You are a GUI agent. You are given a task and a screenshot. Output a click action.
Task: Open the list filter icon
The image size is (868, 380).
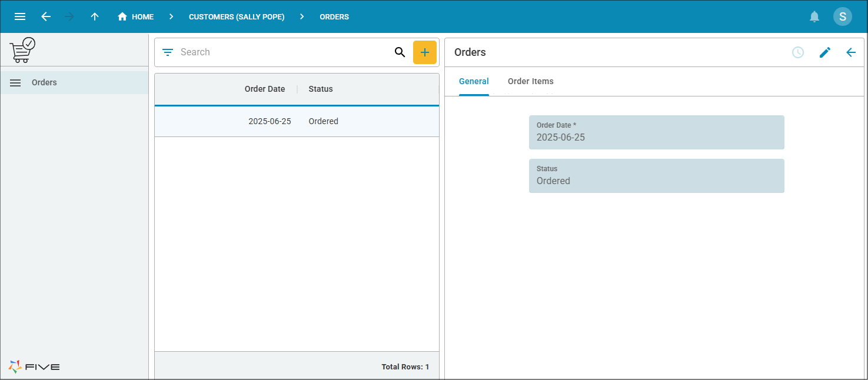click(168, 52)
